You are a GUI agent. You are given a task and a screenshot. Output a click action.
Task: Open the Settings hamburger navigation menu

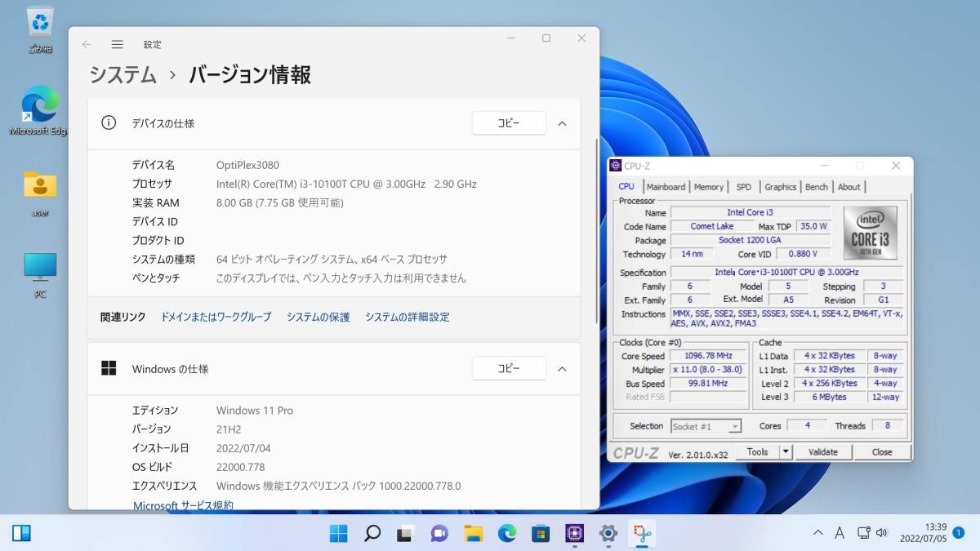[118, 44]
